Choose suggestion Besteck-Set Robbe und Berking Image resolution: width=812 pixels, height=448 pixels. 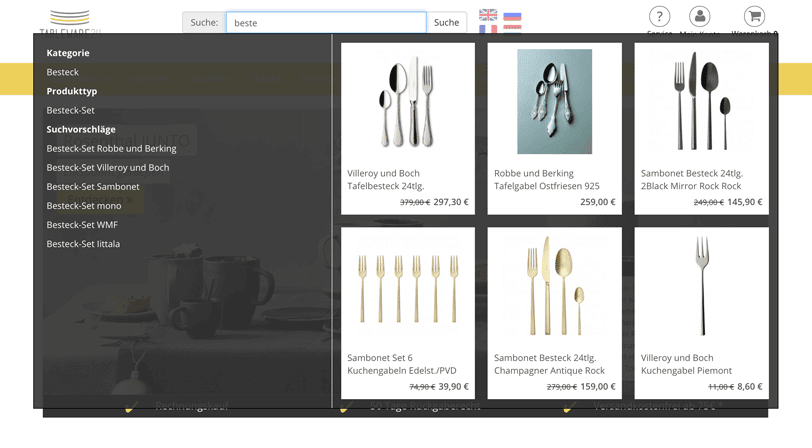click(x=111, y=149)
